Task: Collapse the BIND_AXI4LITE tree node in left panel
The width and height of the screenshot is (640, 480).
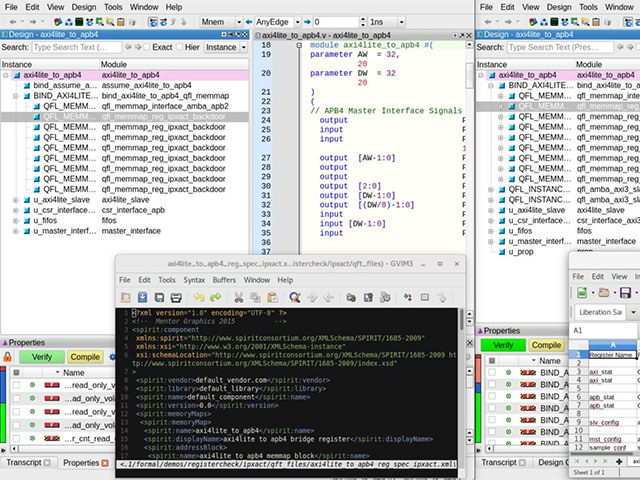Action: tap(17, 96)
